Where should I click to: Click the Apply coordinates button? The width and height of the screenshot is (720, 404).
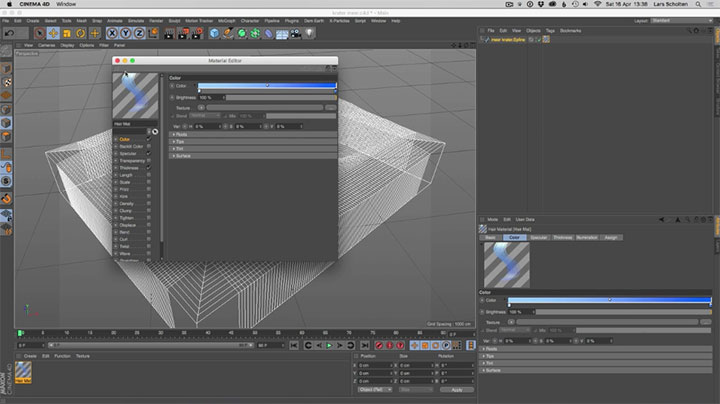pyautogui.click(x=456, y=390)
